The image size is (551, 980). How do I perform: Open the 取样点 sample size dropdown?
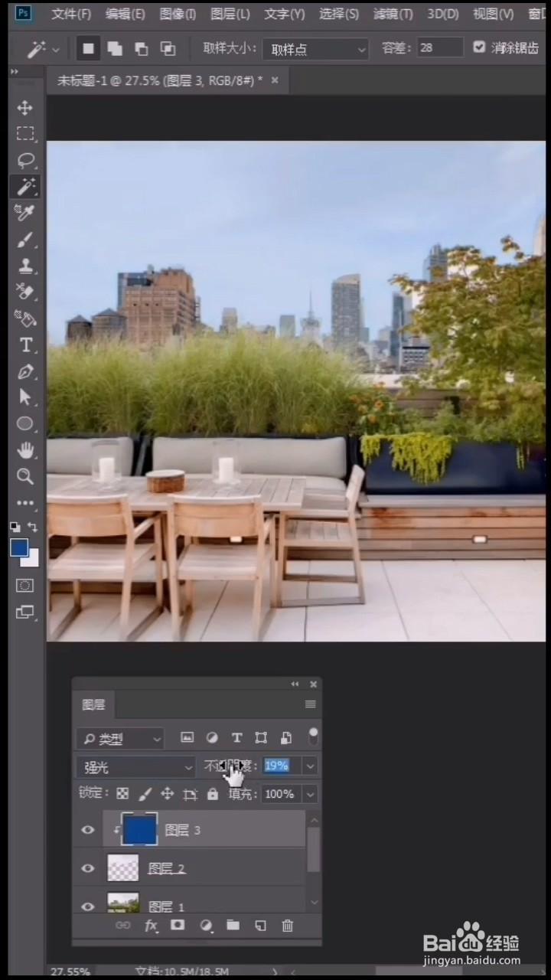coord(316,49)
